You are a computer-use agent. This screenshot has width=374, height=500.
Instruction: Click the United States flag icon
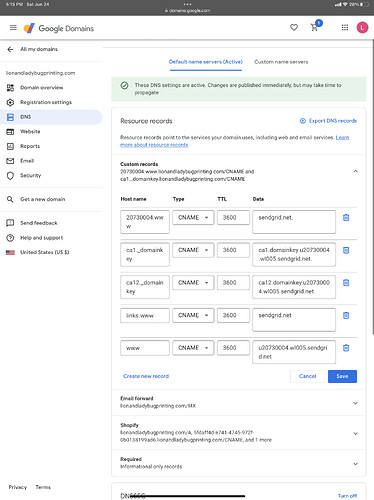point(10,252)
